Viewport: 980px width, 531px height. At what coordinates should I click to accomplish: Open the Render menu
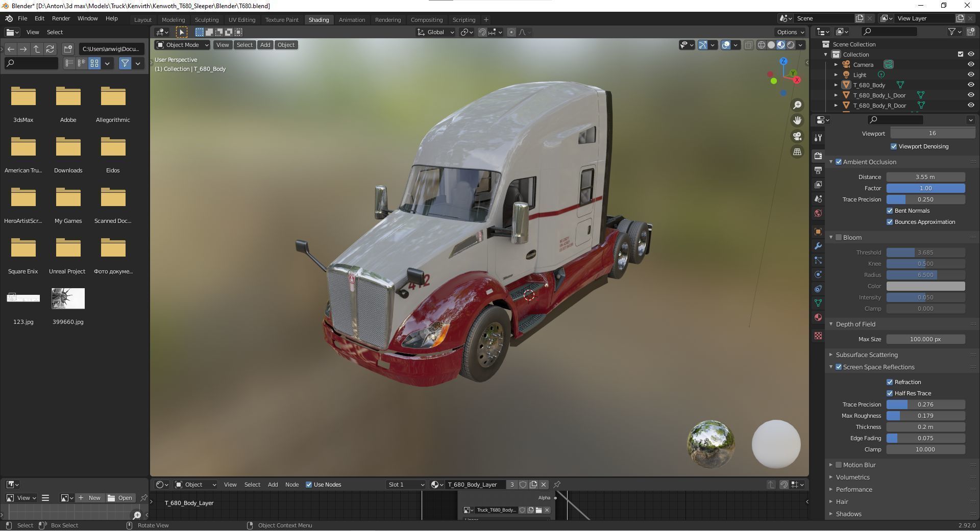(61, 18)
